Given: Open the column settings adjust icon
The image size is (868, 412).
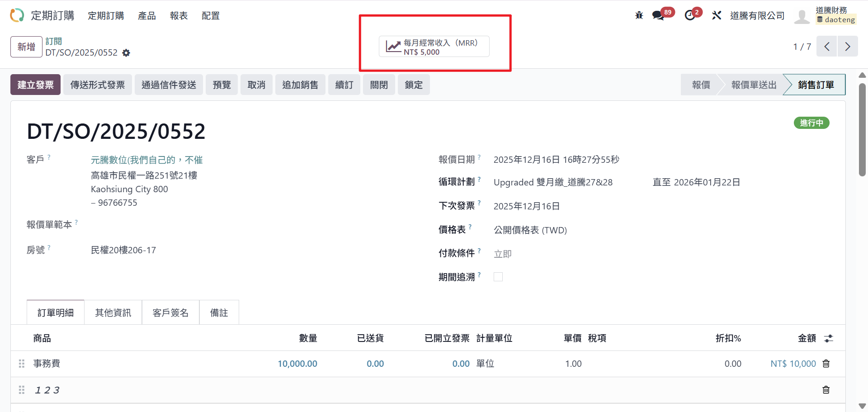Looking at the screenshot, I should pyautogui.click(x=828, y=338).
